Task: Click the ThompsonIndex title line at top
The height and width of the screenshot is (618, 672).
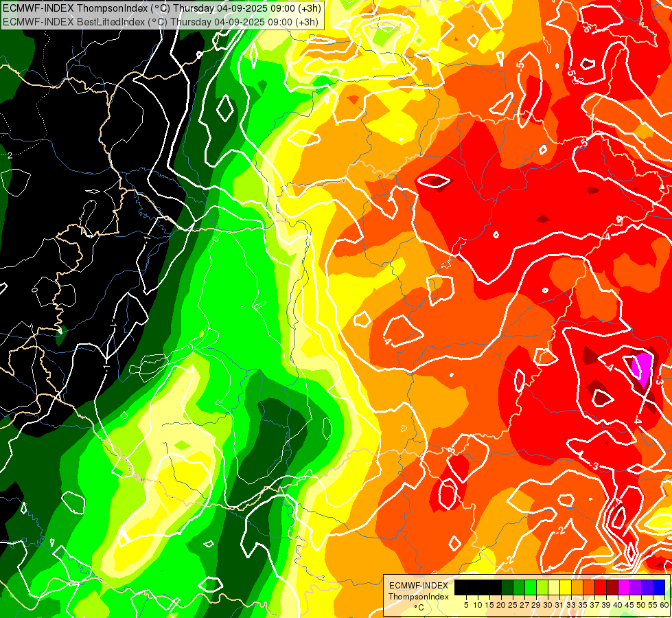Action: (x=161, y=8)
